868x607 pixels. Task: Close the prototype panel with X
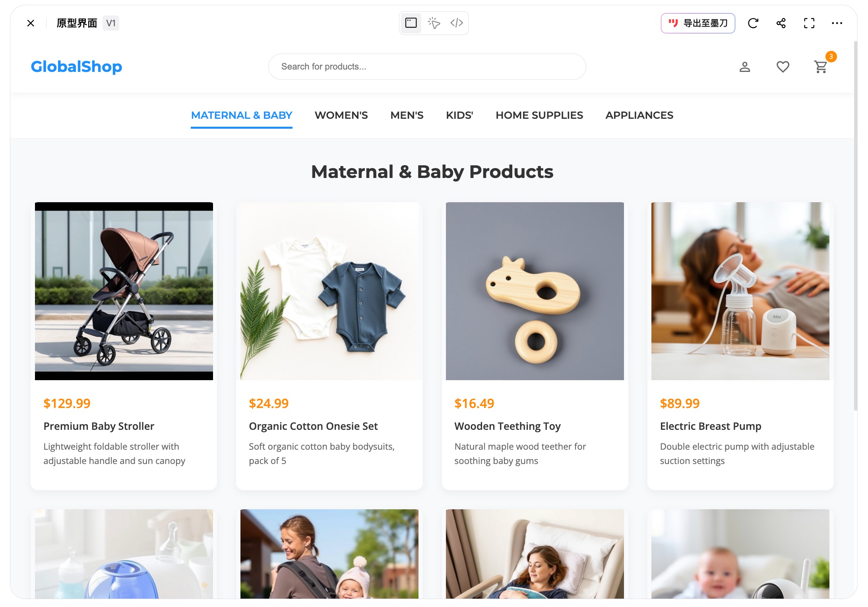[x=31, y=23]
